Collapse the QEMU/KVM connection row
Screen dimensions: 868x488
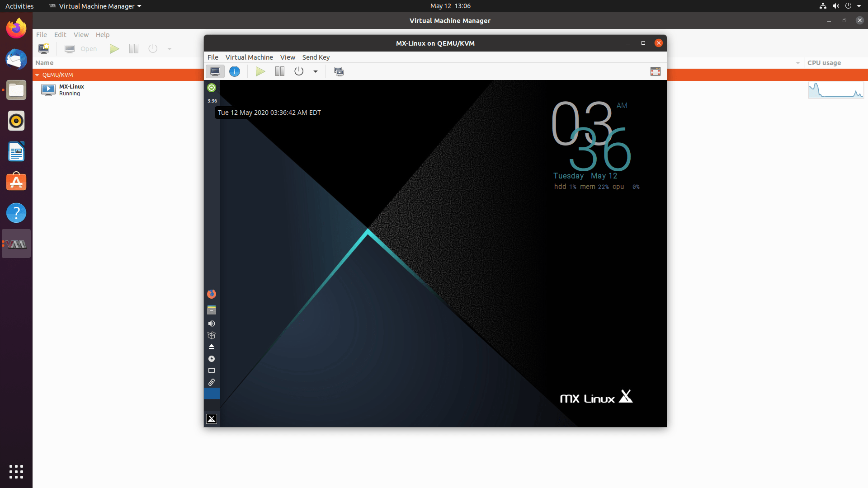[x=38, y=75]
